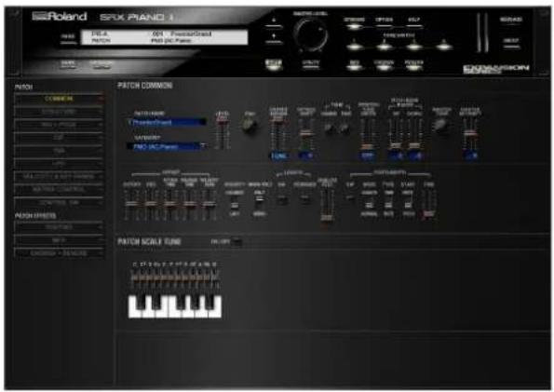The image size is (554, 392).
Task: Flip the Portamento Mode Legato/Normal switch
Action: [370, 204]
